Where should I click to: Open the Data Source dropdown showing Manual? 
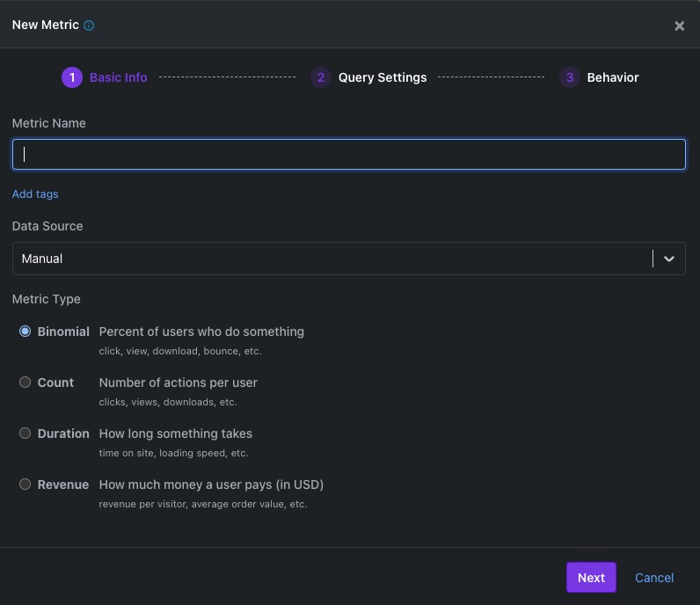point(349,259)
